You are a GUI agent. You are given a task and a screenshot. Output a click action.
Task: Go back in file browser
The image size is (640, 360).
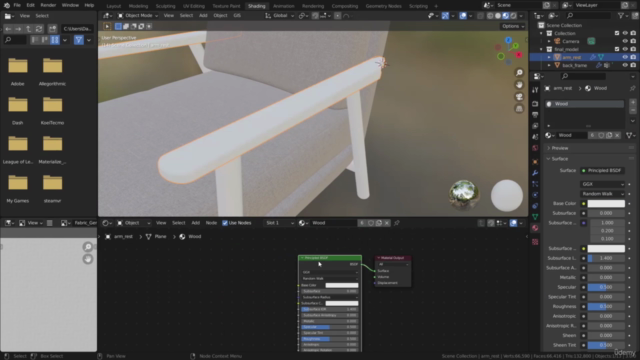pyautogui.click(x=8, y=29)
